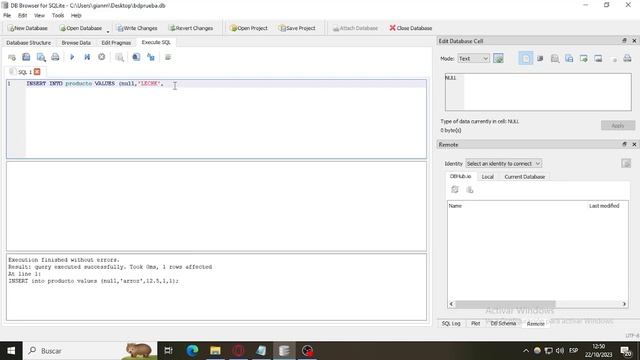Undock the Edit Database Cell panel
This screenshot has width=640, height=360.
(624, 40)
